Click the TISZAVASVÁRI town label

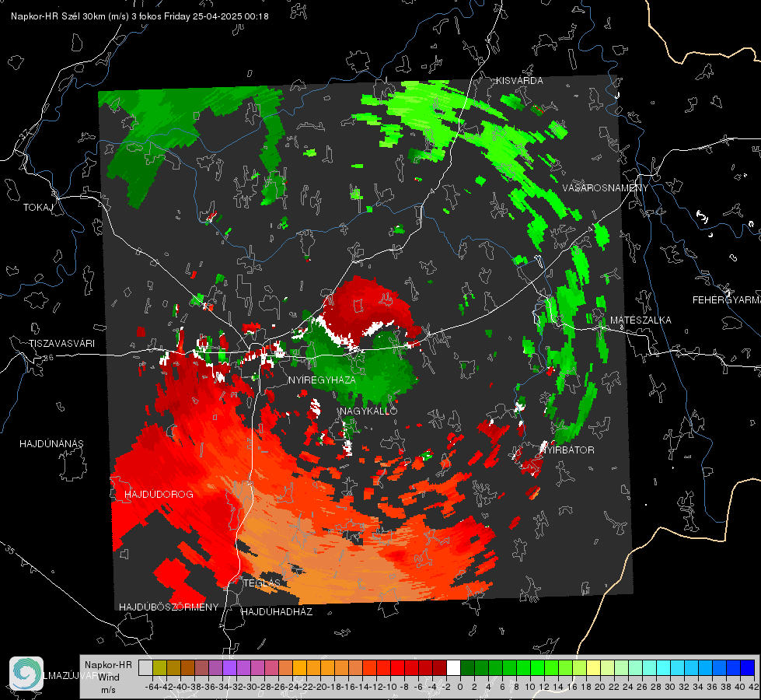pyautogui.click(x=61, y=344)
